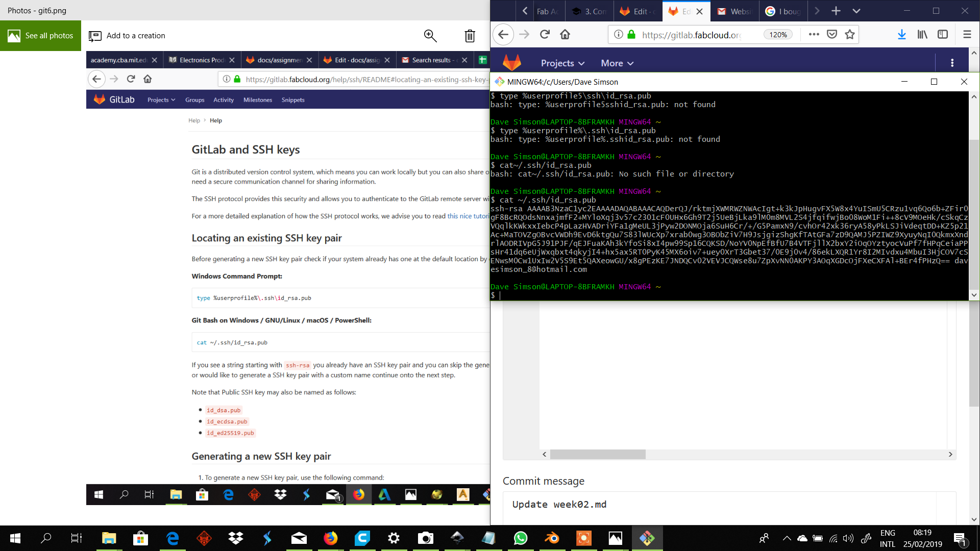Click the Photos delete trash icon
The image size is (980, 551).
[x=470, y=36]
